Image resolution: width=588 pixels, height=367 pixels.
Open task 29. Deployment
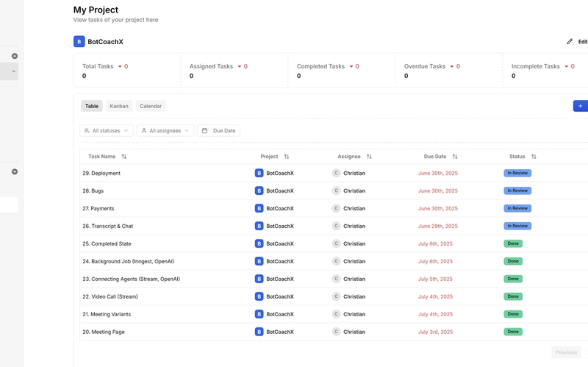coord(101,174)
